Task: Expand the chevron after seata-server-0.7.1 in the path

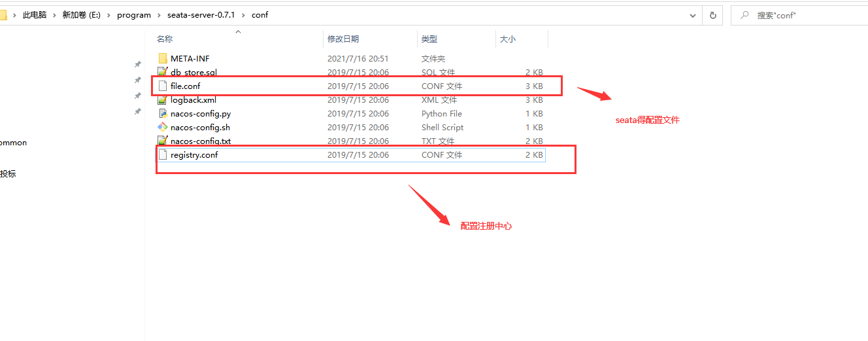Action: (x=243, y=15)
